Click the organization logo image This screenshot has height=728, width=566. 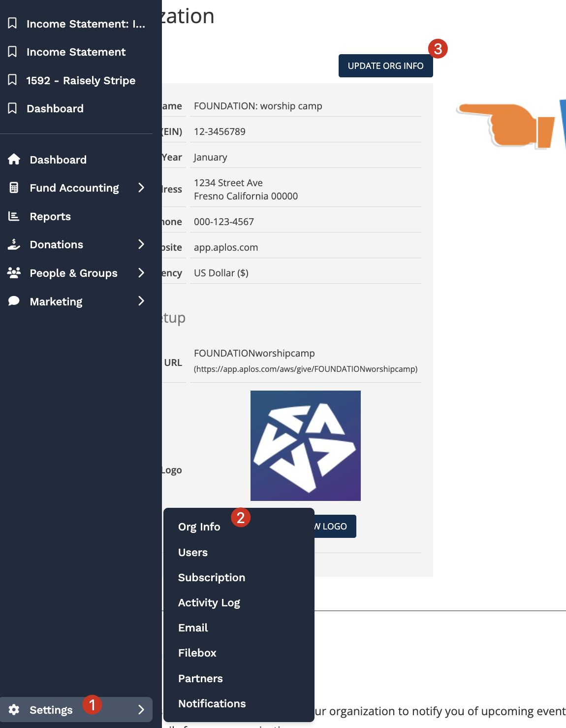pos(305,445)
